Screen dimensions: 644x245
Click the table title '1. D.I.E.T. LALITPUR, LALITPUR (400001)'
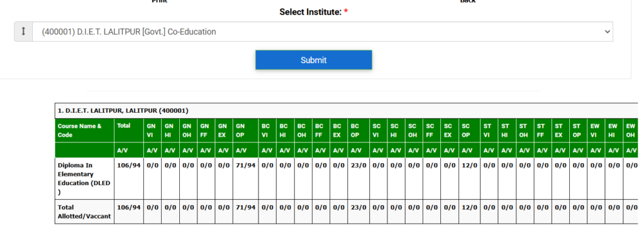[123, 111]
